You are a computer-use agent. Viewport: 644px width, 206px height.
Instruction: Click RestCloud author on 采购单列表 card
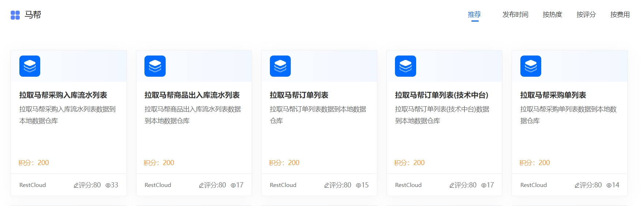coord(534,185)
